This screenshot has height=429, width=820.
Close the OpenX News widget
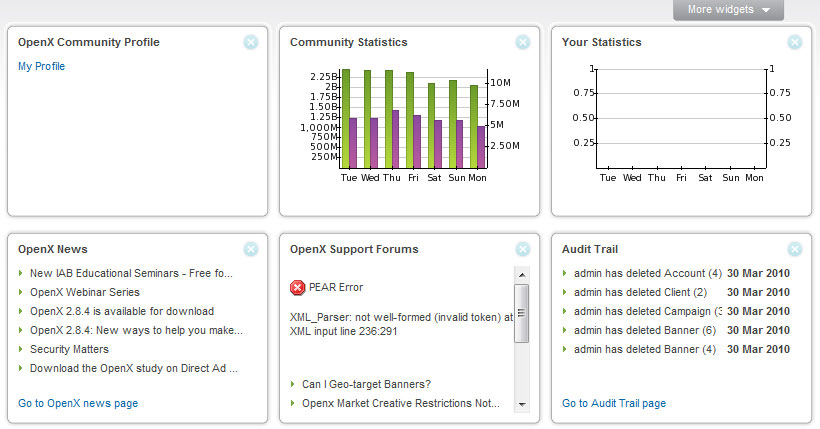coord(250,250)
